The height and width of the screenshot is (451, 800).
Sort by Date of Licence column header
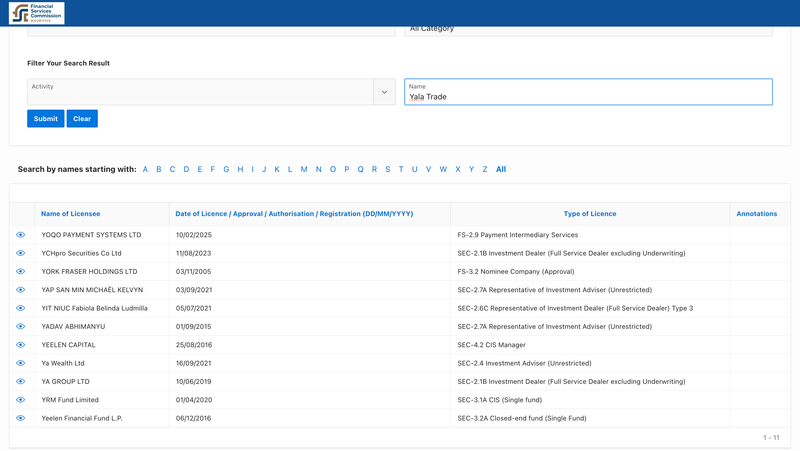[294, 214]
